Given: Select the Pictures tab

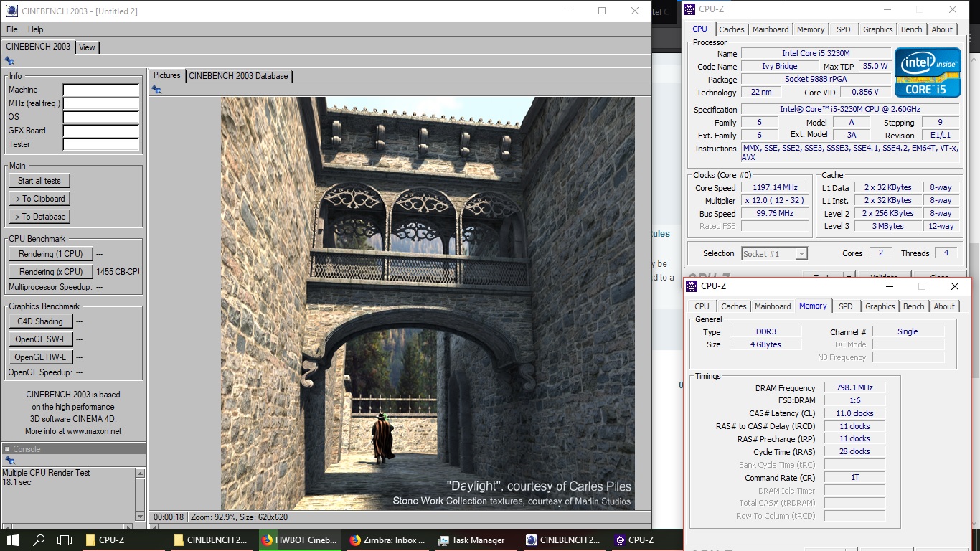Looking at the screenshot, I should pyautogui.click(x=166, y=75).
